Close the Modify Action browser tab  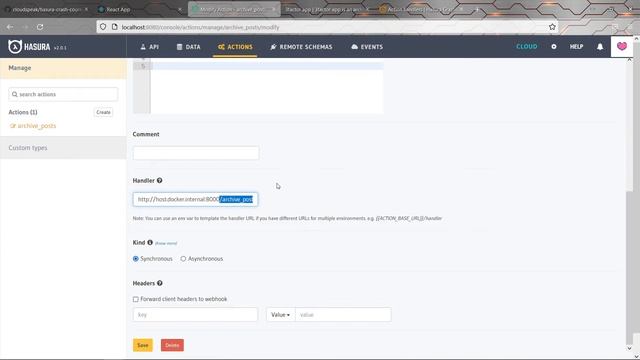click(273, 9)
